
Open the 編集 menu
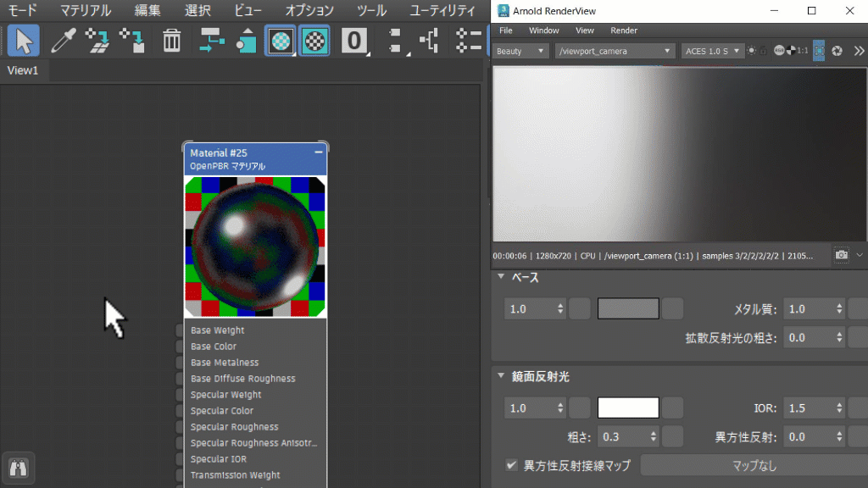pos(147,10)
